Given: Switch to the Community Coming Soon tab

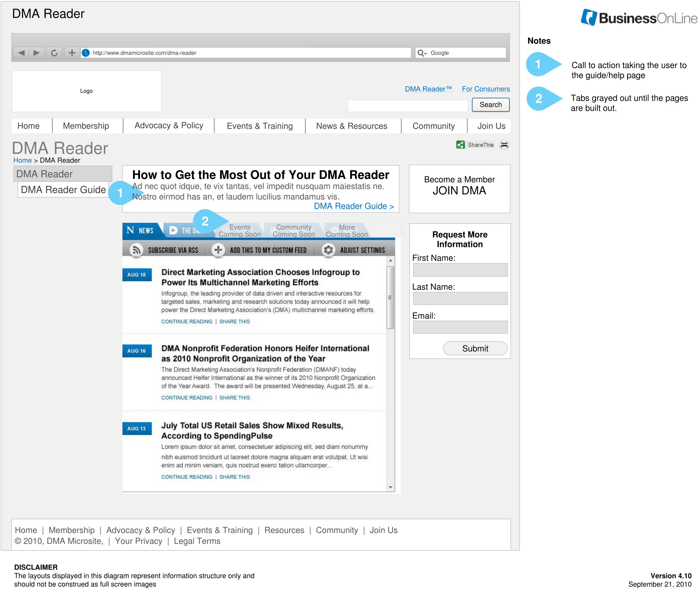Looking at the screenshot, I should [x=294, y=231].
